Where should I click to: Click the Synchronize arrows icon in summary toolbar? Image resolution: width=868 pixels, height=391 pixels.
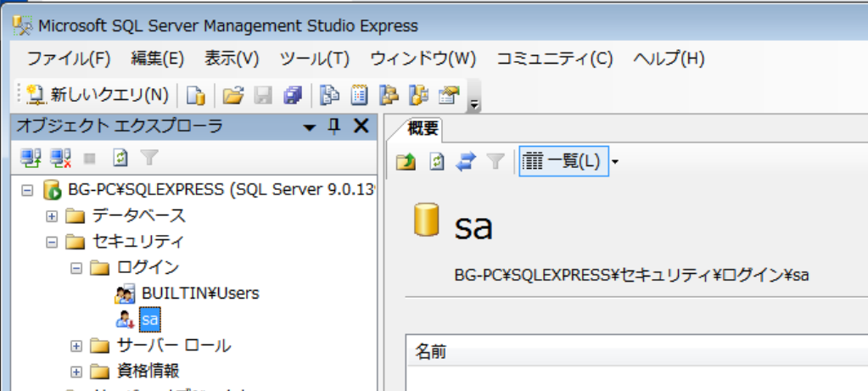[x=466, y=162]
